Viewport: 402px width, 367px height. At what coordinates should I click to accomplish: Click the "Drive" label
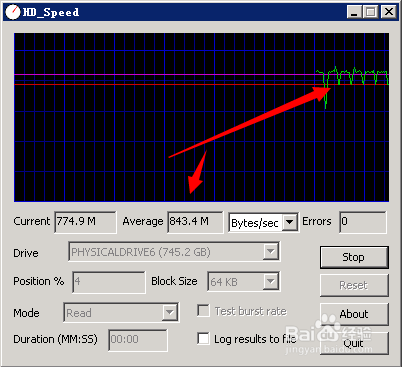[26, 253]
